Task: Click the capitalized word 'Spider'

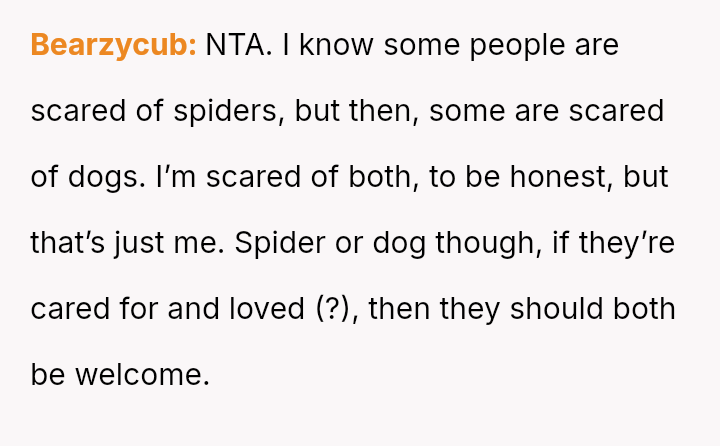Action: (269, 243)
